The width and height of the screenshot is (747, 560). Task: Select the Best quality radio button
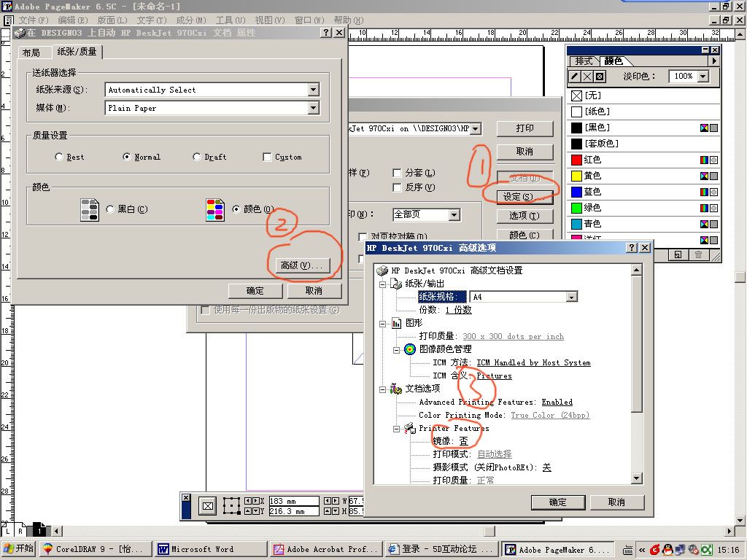click(59, 157)
